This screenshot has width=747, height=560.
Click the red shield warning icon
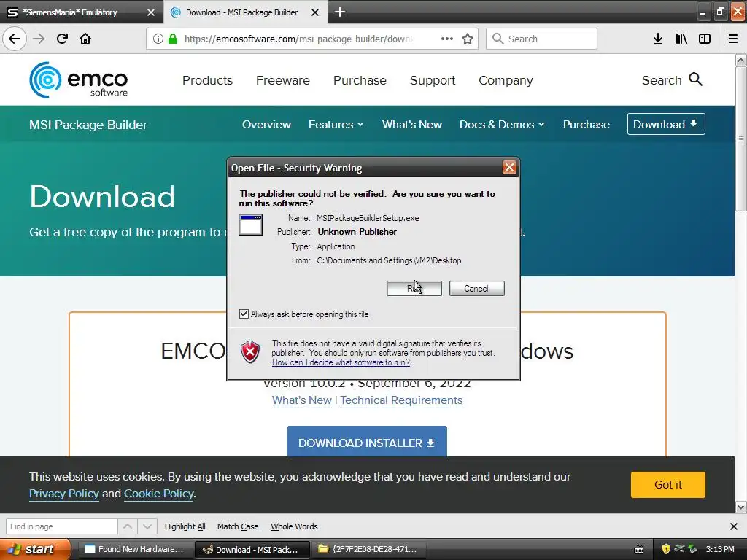(250, 352)
